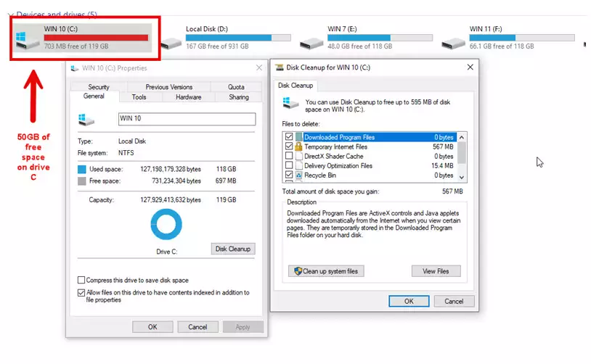This screenshot has height=364, width=591.
Task: Uncheck the Temporary Internet Files checkbox
Action: (x=289, y=146)
